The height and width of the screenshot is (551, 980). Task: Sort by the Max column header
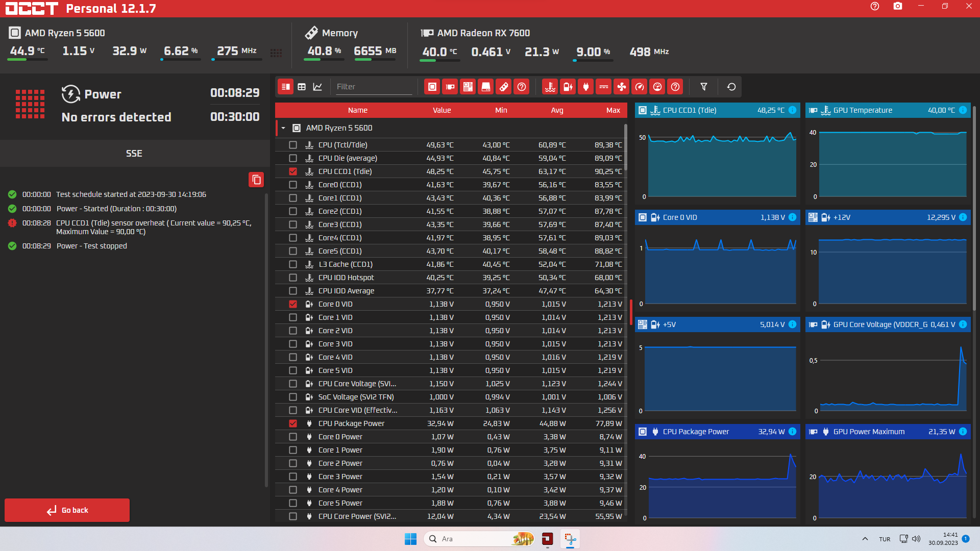[612, 110]
